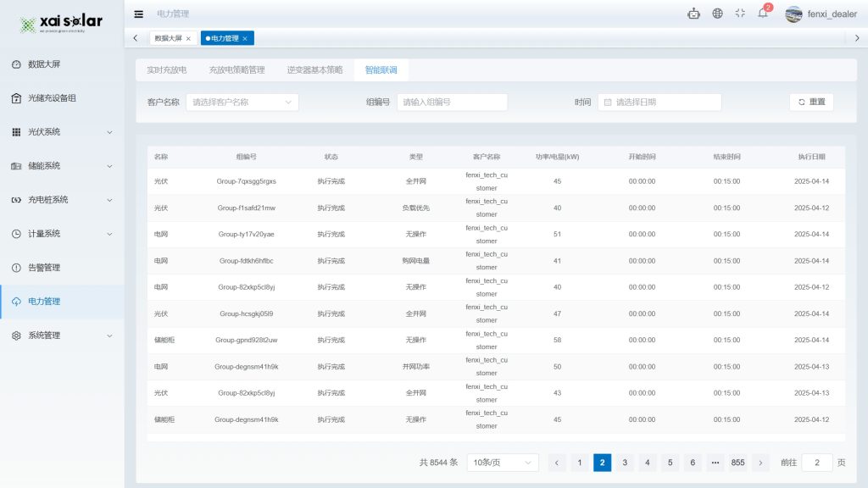Click the 重置 reset button
Image resolution: width=868 pixels, height=488 pixels.
coord(811,102)
